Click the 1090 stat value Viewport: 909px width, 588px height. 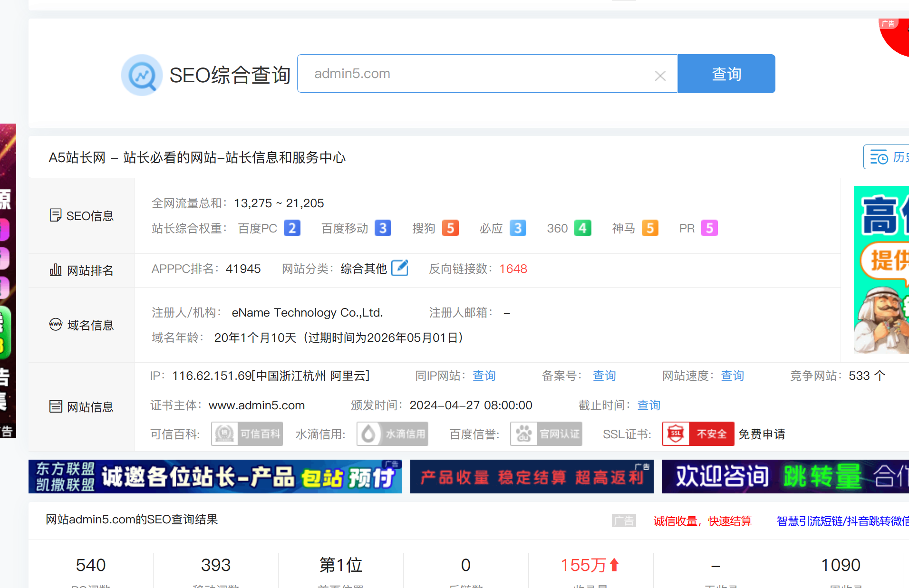click(x=841, y=565)
